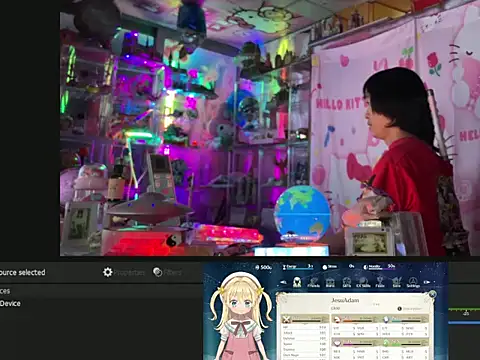Click the green stat category header icon
This screenshot has height=360, width=480.
click(386, 343)
